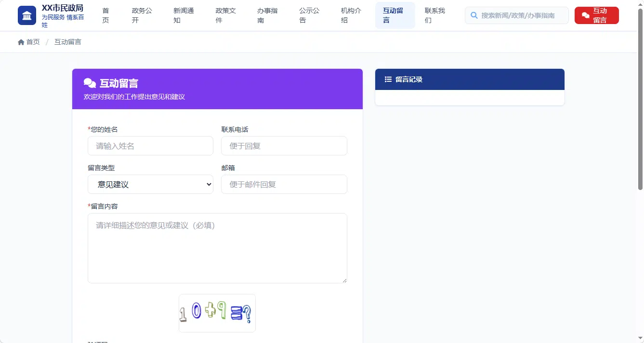Click the chat icon in red 互动留言 button

586,15
